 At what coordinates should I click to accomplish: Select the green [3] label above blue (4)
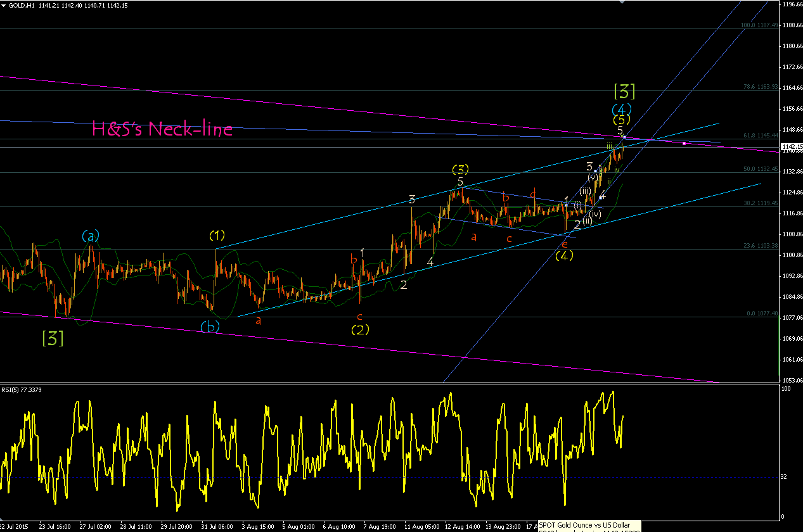[x=624, y=91]
